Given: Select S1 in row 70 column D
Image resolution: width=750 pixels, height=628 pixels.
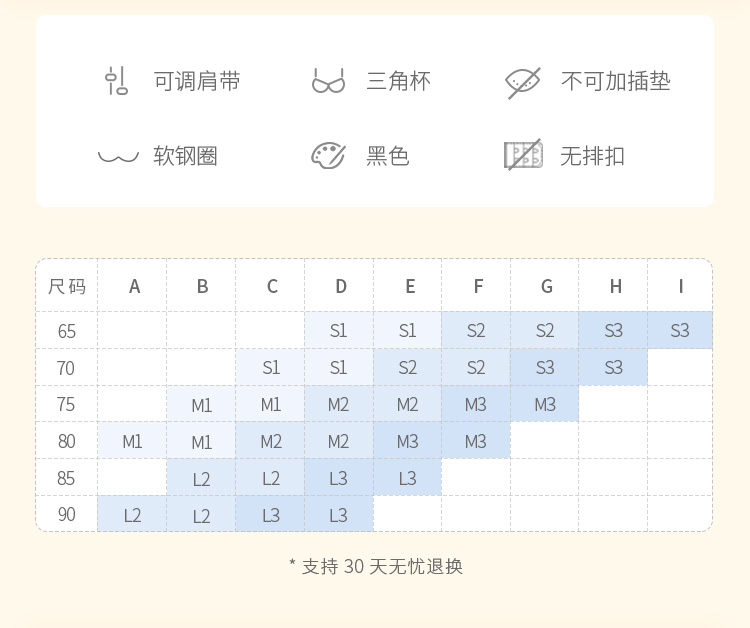Looking at the screenshot, I should click(339, 367).
